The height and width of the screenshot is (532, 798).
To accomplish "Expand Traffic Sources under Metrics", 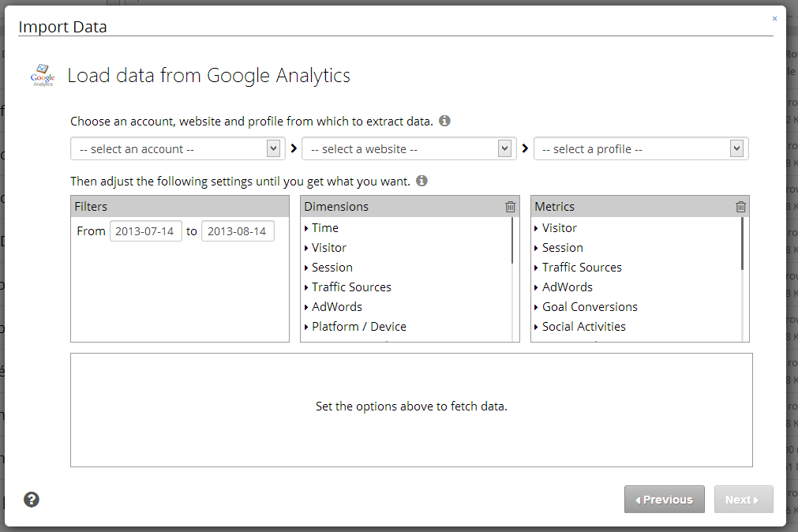I will (578, 268).
